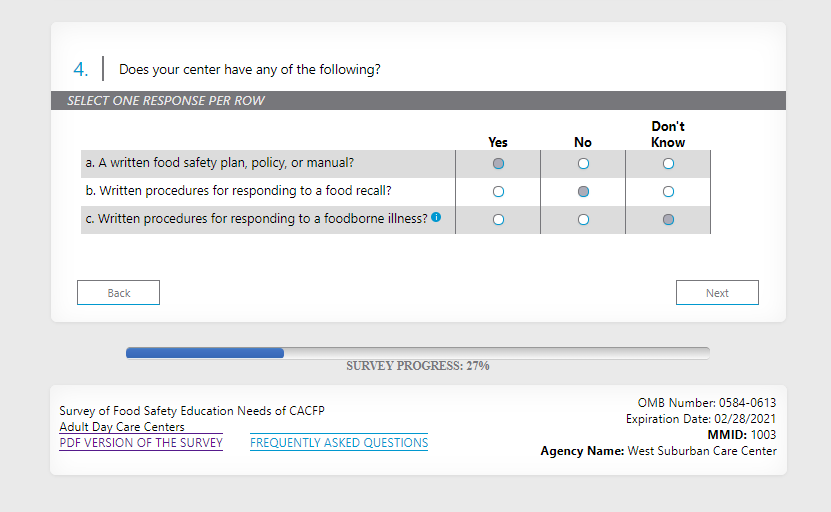Screen dimensions: 831x512
Task: Open the PDF Version of the Survey link
Action: [x=141, y=443]
